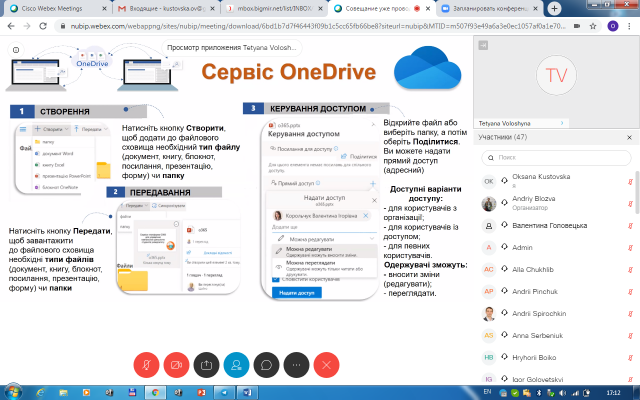Screen dimensions: 640x400
Task: Click Валентина Головецька muted mic icon
Action: click(x=630, y=226)
